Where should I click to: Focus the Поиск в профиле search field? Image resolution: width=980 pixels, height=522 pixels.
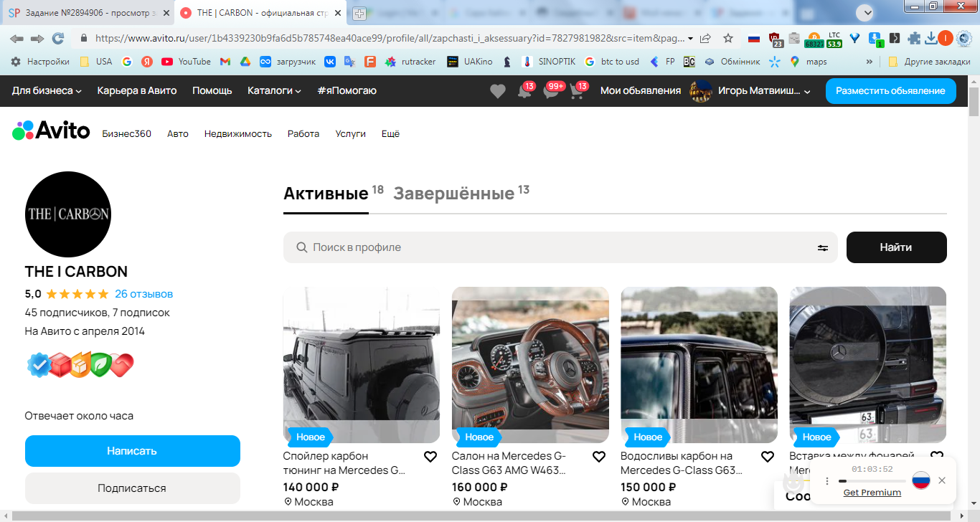click(x=560, y=247)
